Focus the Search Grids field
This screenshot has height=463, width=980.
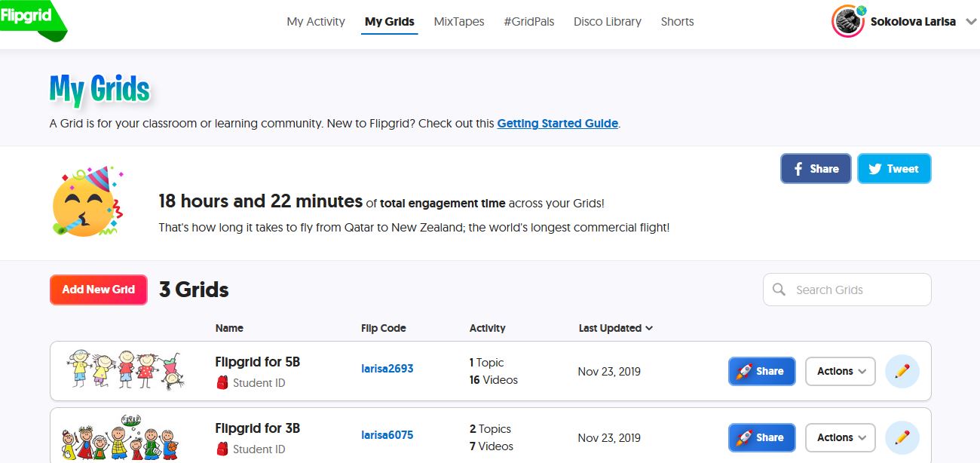(x=847, y=290)
